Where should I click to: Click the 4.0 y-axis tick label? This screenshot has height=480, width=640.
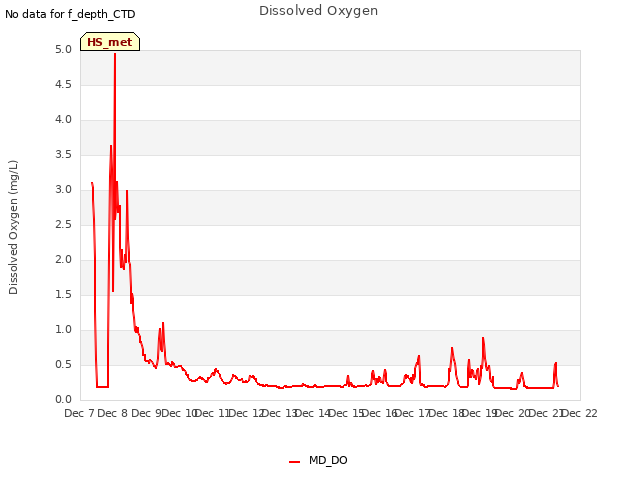pos(63,120)
